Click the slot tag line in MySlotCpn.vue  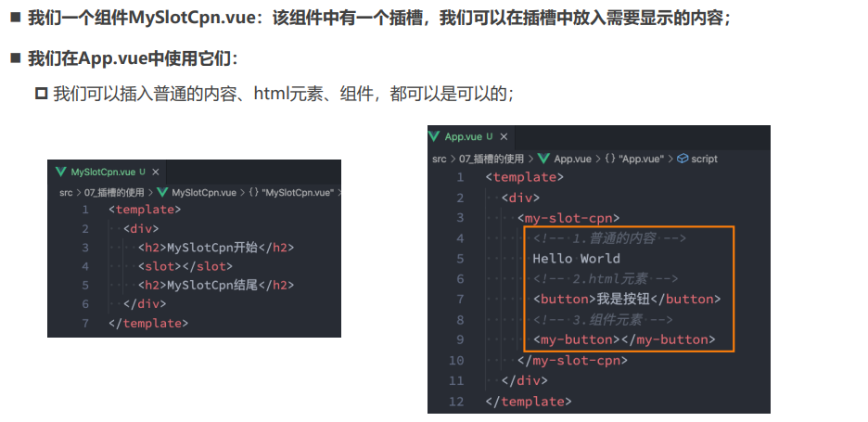[x=185, y=266]
